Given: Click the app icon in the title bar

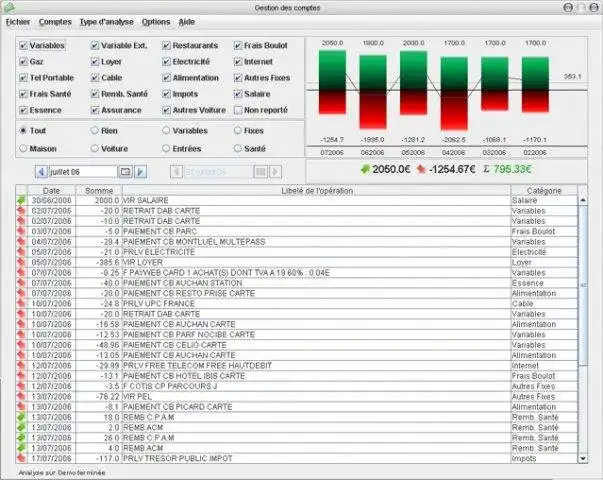Looking at the screenshot, I should (x=8, y=7).
